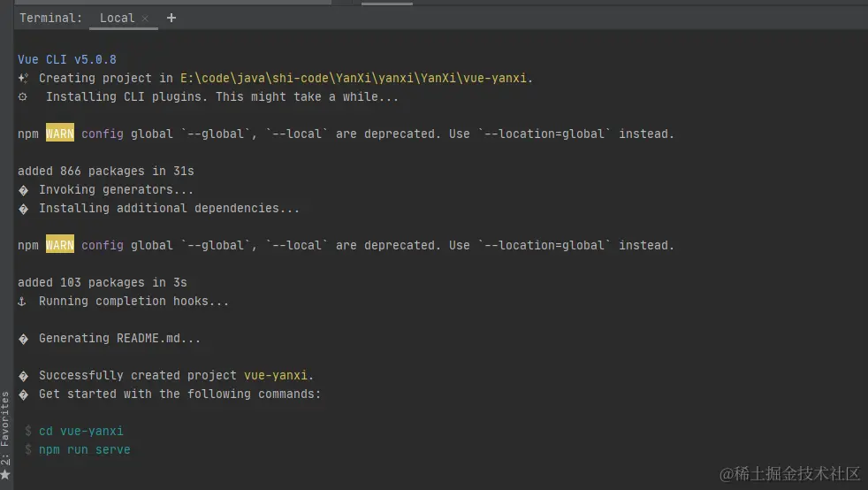Click the Vue CLI v5.0.8 text

67,59
